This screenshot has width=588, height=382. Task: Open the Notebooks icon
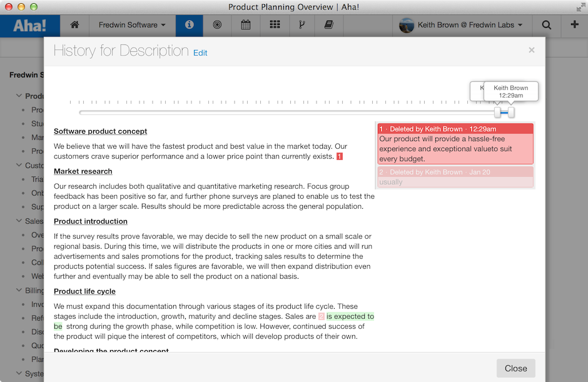[328, 26]
